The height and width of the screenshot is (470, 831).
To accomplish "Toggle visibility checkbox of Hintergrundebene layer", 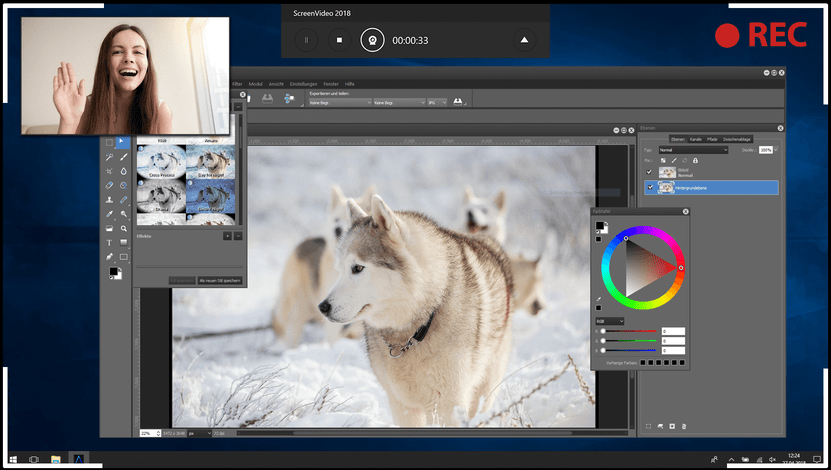I will point(650,187).
